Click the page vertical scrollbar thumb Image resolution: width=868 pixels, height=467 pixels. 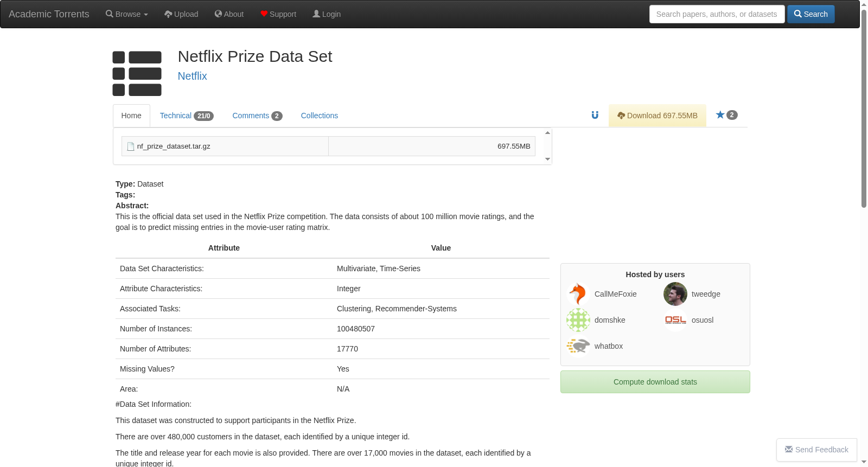click(x=864, y=108)
